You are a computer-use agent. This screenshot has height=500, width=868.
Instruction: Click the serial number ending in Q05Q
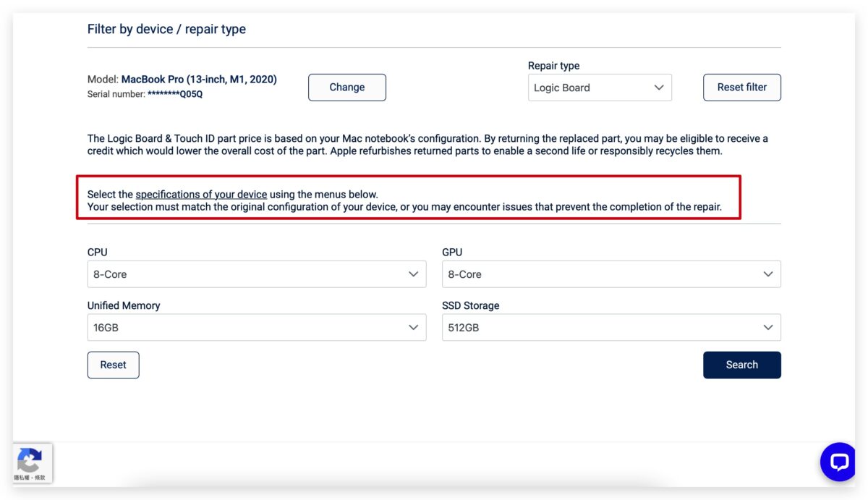[175, 94]
